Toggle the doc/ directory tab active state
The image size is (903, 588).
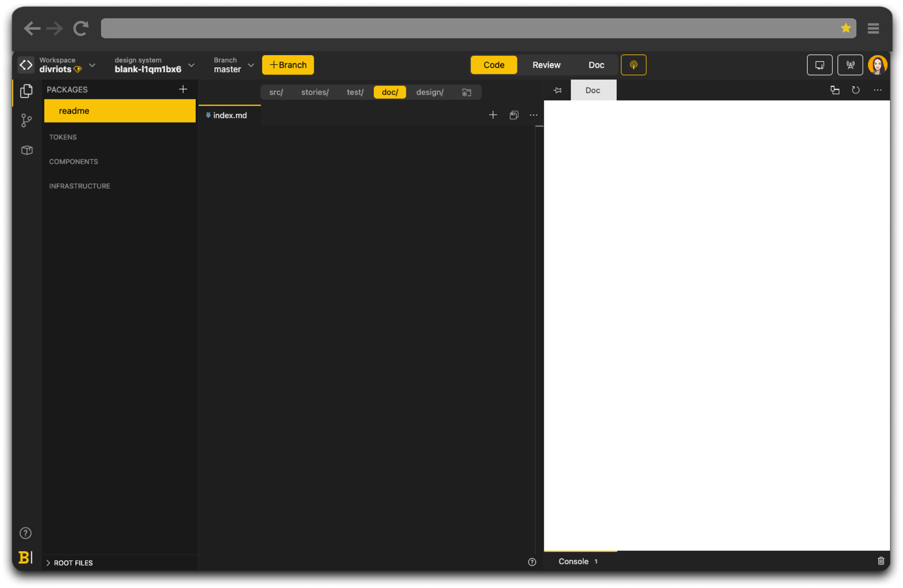pyautogui.click(x=388, y=91)
